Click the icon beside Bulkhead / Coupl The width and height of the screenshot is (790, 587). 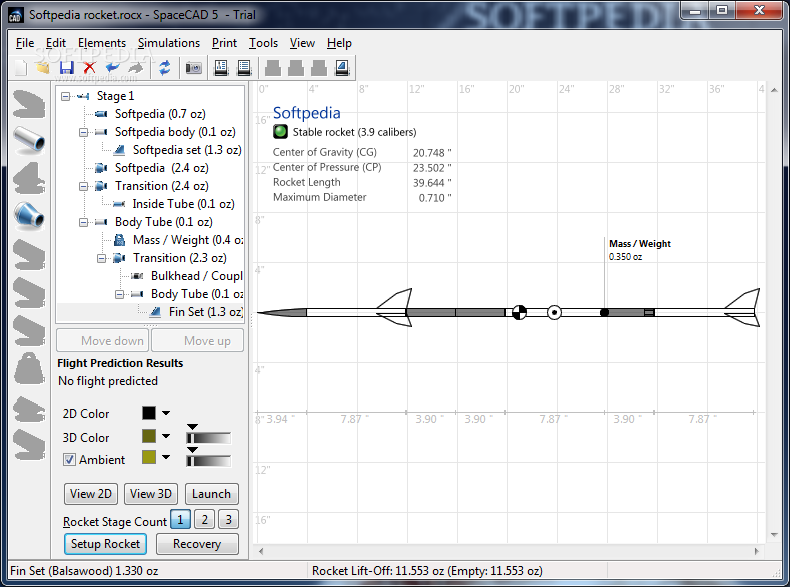point(137,276)
